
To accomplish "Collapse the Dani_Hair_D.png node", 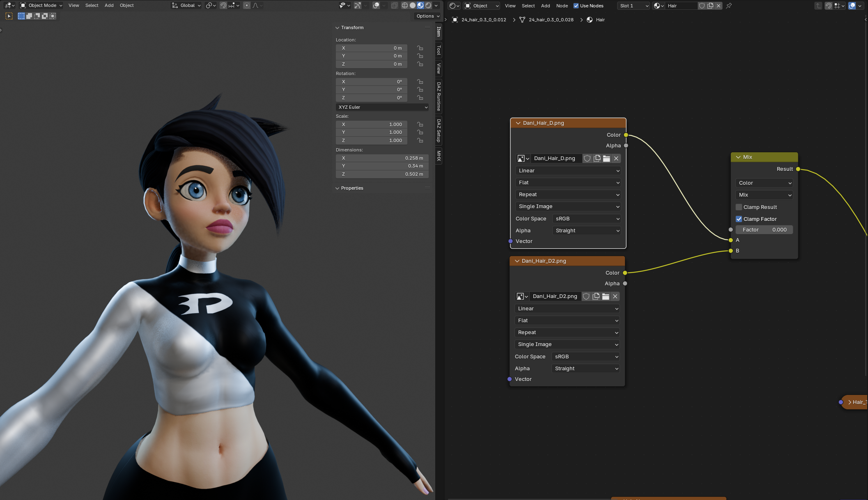I will pyautogui.click(x=518, y=123).
